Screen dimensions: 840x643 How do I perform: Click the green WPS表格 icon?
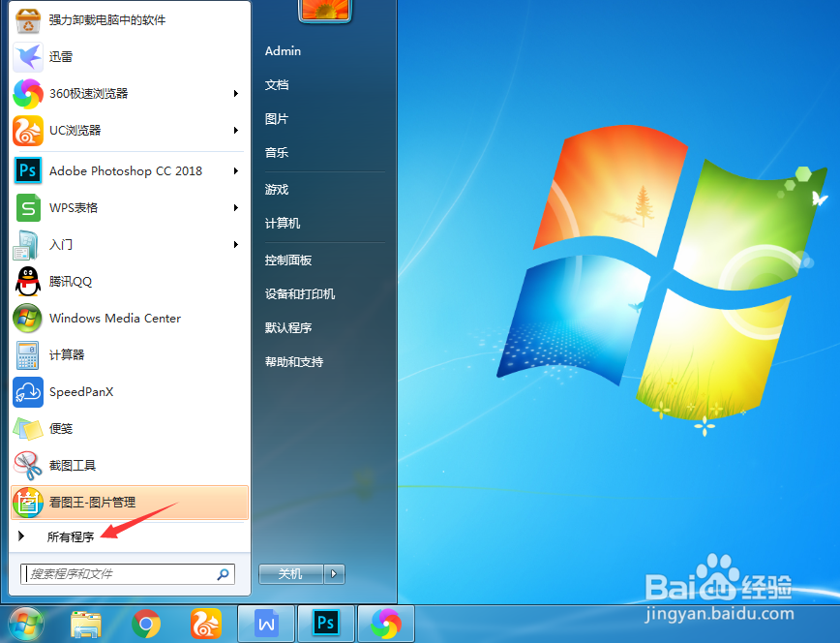28,207
